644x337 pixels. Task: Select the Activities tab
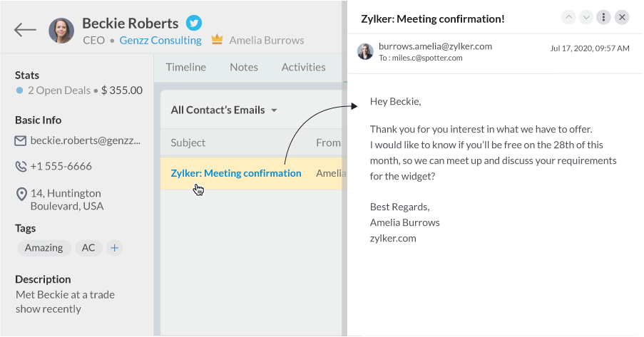click(x=303, y=67)
